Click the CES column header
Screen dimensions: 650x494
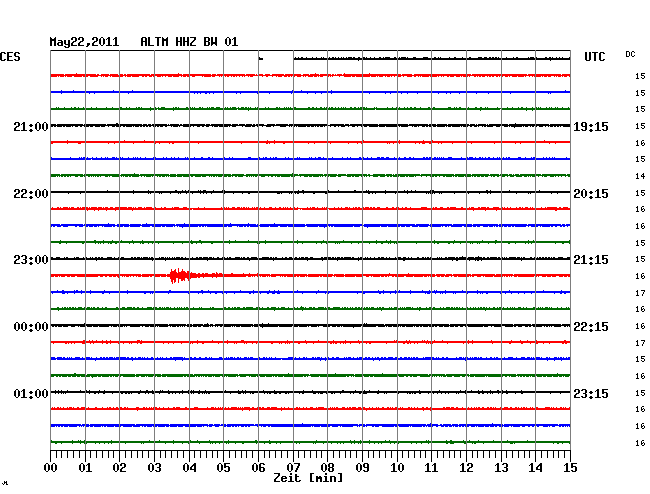(10, 57)
